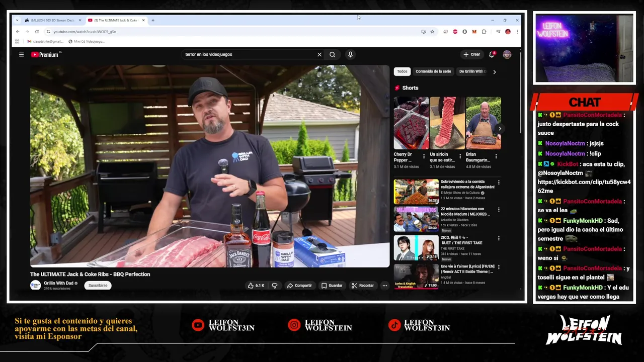Expand the browser tab search dropdown arrow
This screenshot has height=362, width=644.
coord(17,20)
